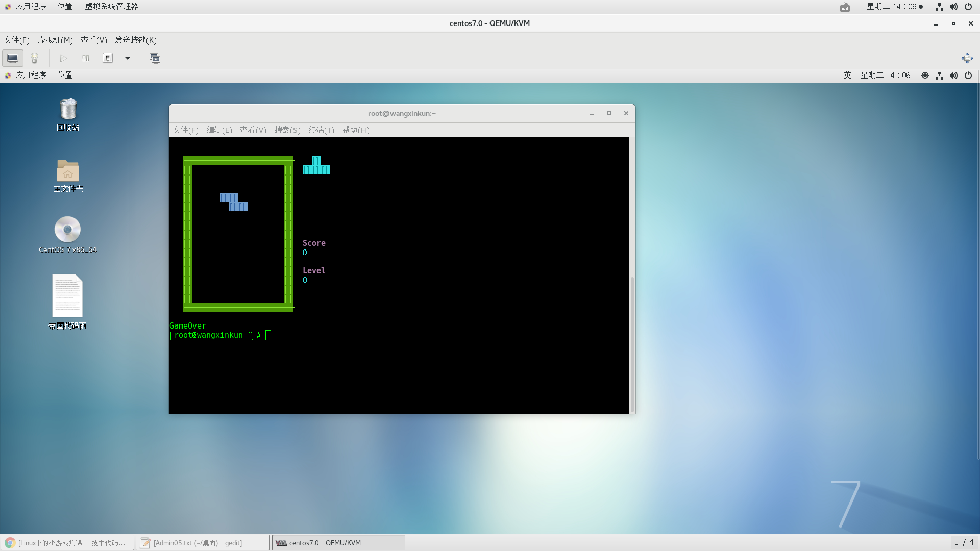This screenshot has width=980, height=551.
Task: Open the 虚拟机(M) menu
Action: coord(55,40)
